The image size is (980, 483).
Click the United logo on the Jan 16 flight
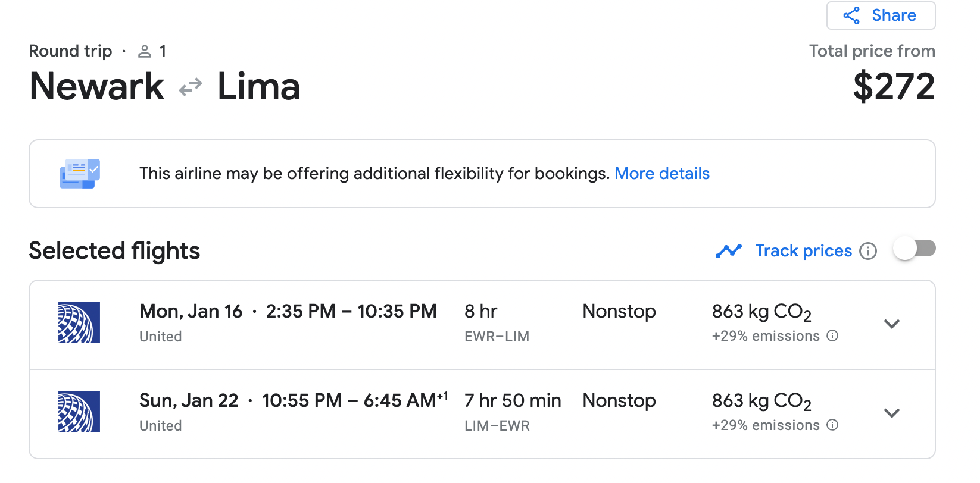pyautogui.click(x=79, y=323)
